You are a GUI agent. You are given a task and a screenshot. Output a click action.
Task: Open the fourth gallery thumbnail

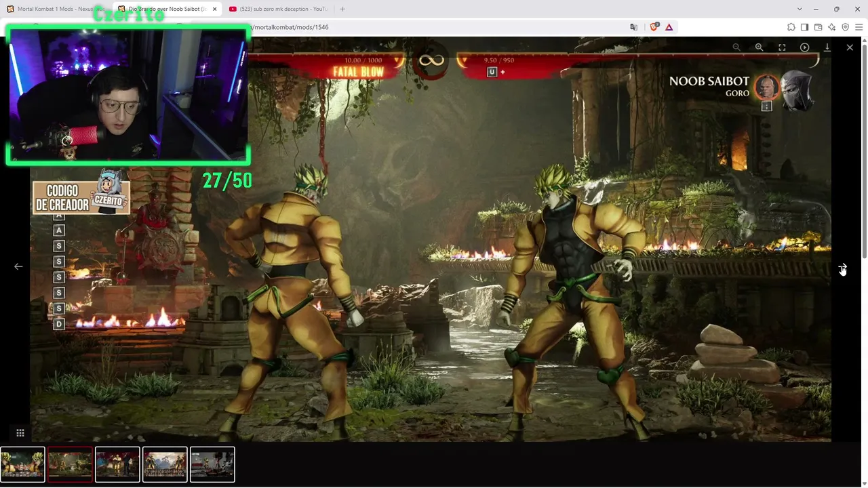pyautogui.click(x=165, y=464)
